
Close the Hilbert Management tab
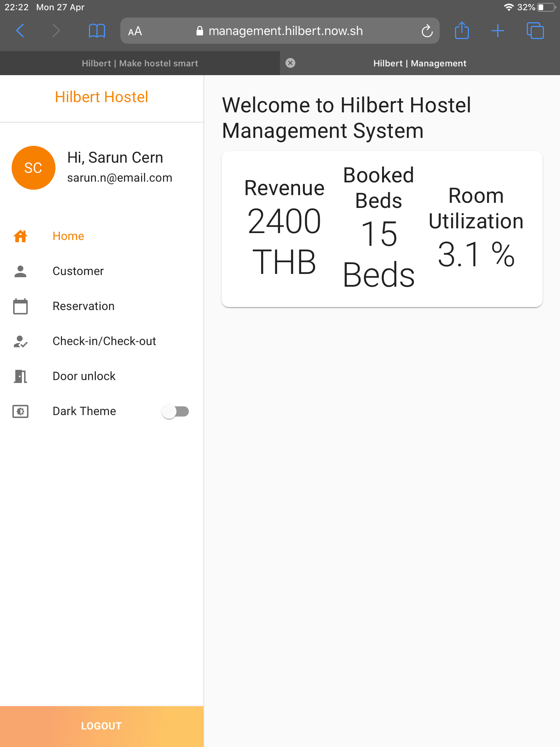tap(290, 63)
